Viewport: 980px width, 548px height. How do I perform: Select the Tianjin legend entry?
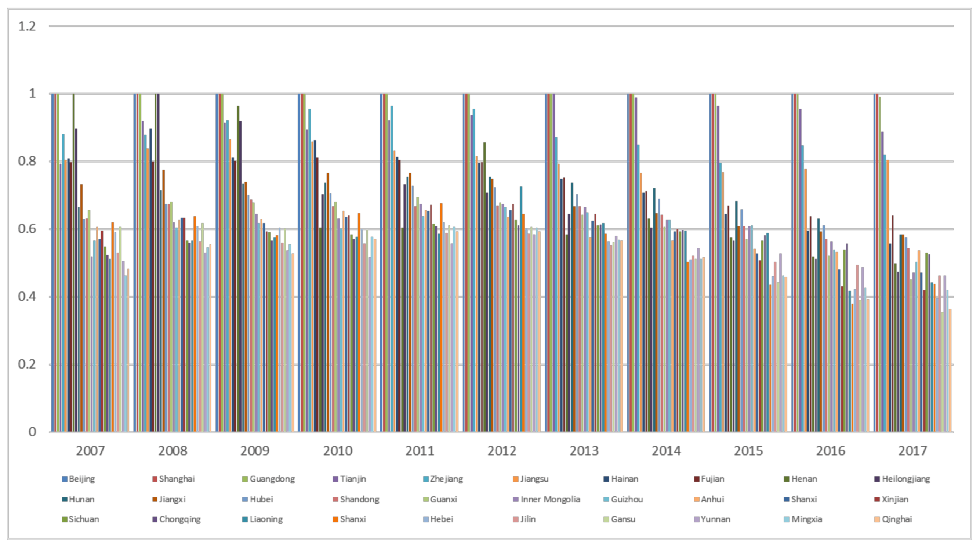353,479
